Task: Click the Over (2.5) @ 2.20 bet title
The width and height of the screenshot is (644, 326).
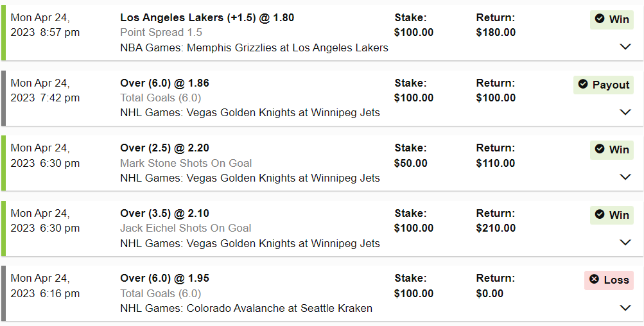Action: 164,148
